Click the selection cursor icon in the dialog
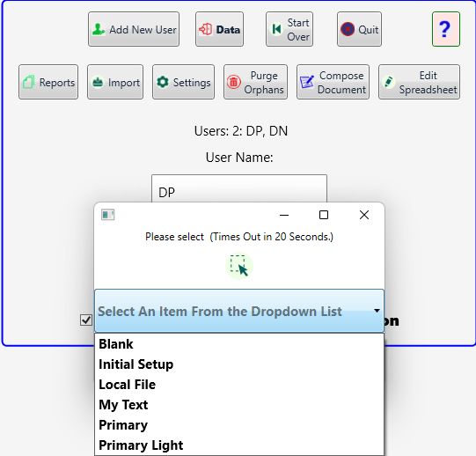Screen dimensions: 476x456 tap(239, 266)
